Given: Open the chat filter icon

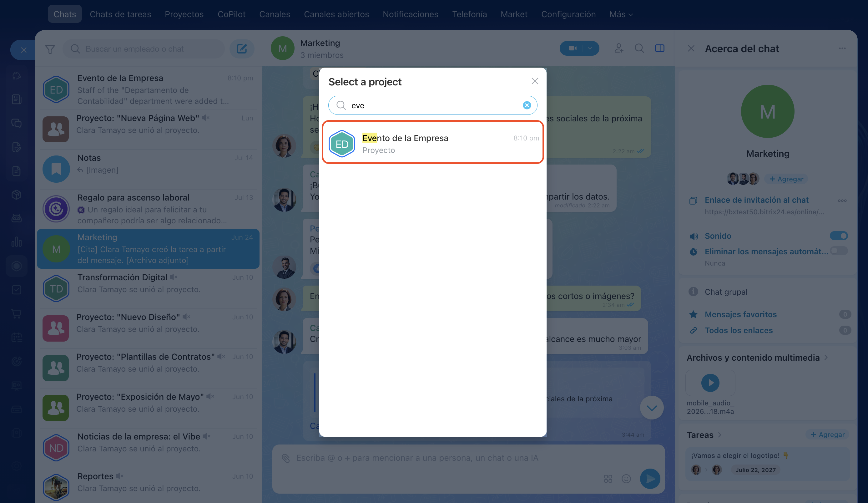Looking at the screenshot, I should pyautogui.click(x=50, y=49).
